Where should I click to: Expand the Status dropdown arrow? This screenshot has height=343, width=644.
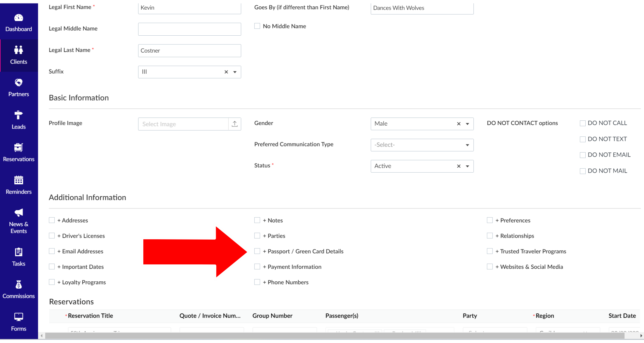pyautogui.click(x=467, y=166)
